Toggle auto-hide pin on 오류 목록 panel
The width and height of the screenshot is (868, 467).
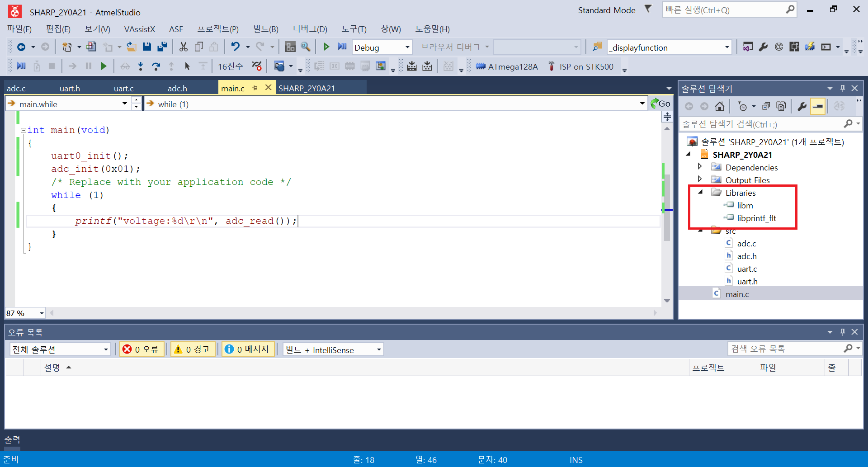(842, 332)
